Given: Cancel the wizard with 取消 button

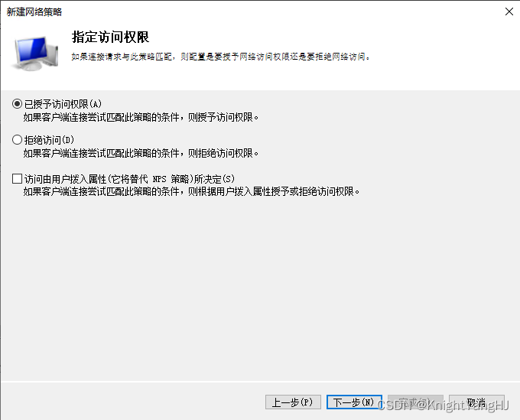Looking at the screenshot, I should [476, 402].
